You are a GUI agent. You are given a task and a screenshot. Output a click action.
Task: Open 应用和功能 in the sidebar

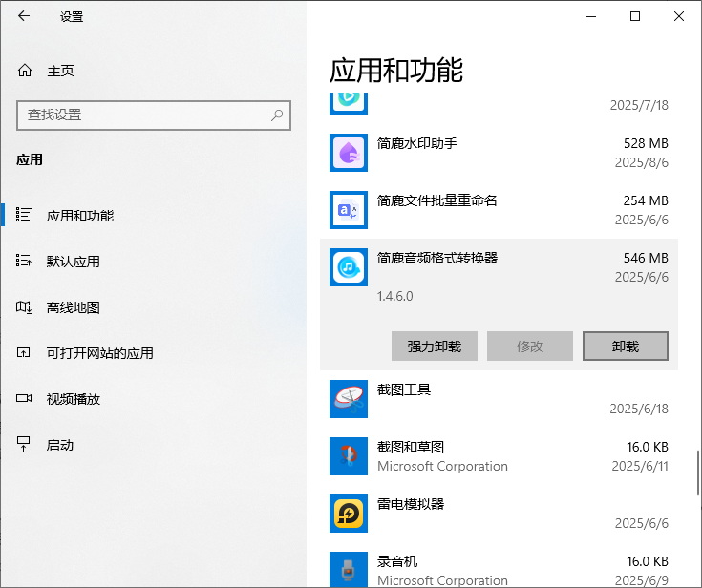(x=154, y=215)
